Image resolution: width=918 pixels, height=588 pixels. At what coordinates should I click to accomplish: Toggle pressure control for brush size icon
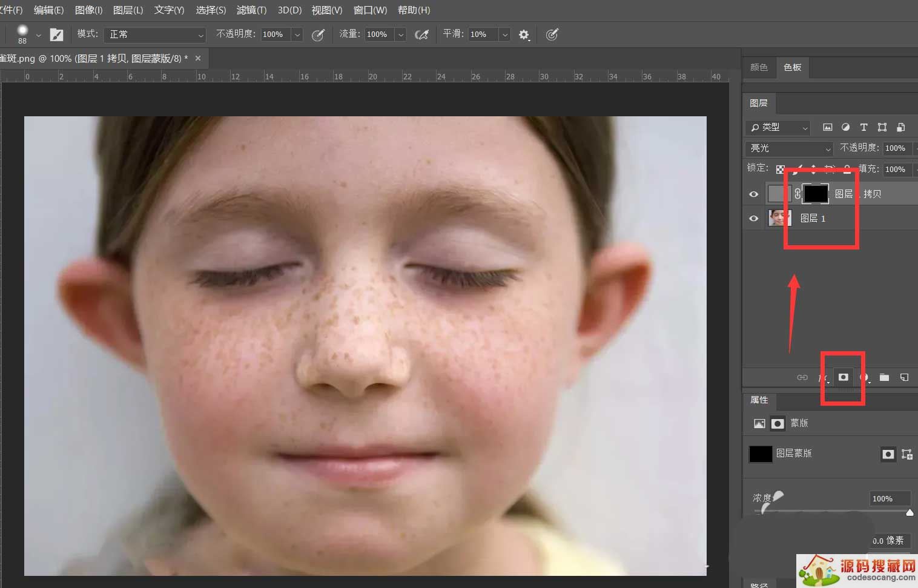(552, 35)
